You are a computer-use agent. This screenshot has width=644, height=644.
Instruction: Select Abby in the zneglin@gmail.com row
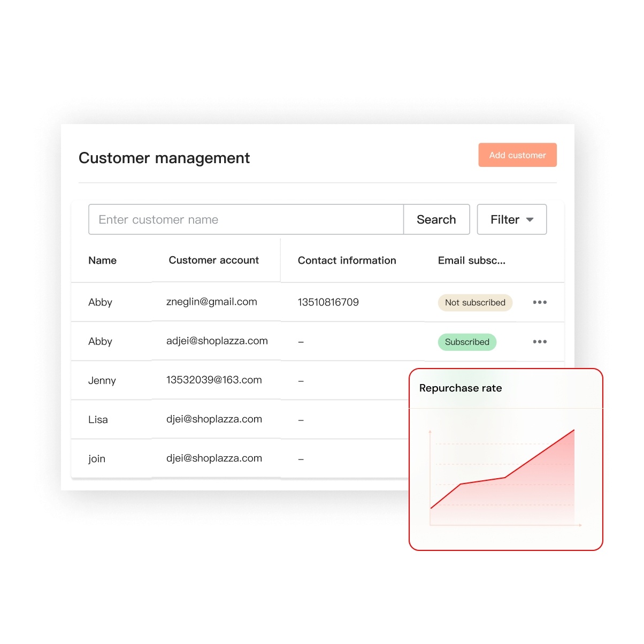[100, 303]
